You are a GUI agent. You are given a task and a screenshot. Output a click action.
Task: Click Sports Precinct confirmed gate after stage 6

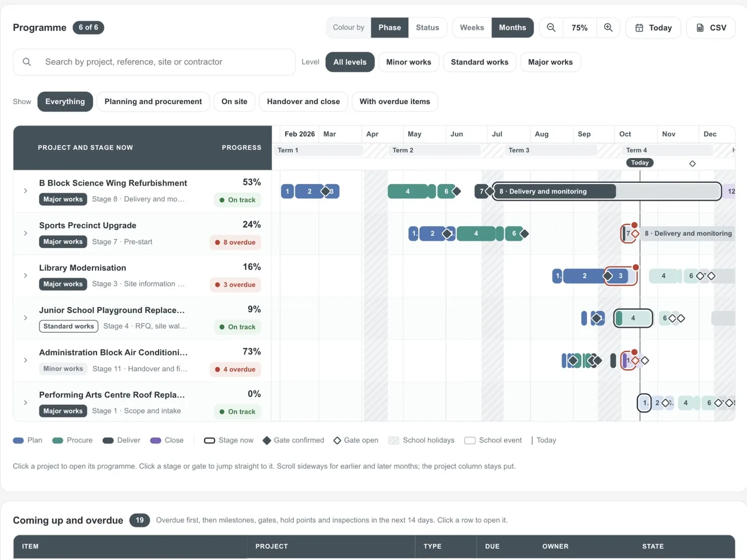[525, 234]
